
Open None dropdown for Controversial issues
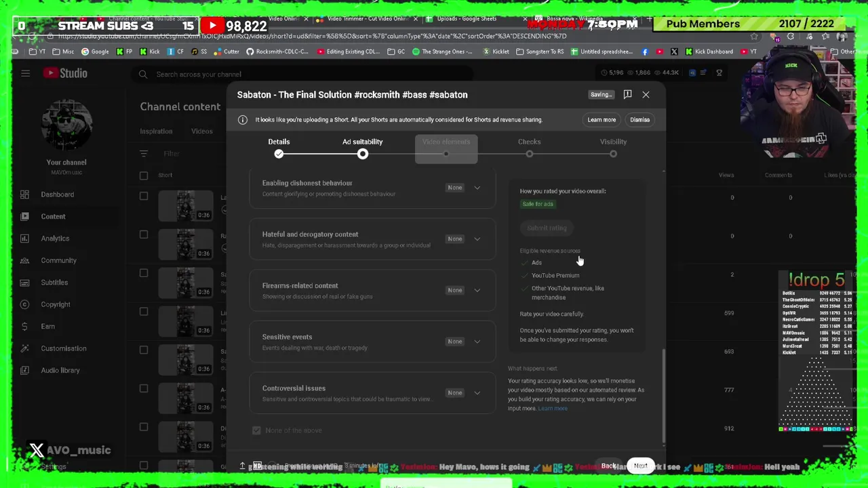454,393
